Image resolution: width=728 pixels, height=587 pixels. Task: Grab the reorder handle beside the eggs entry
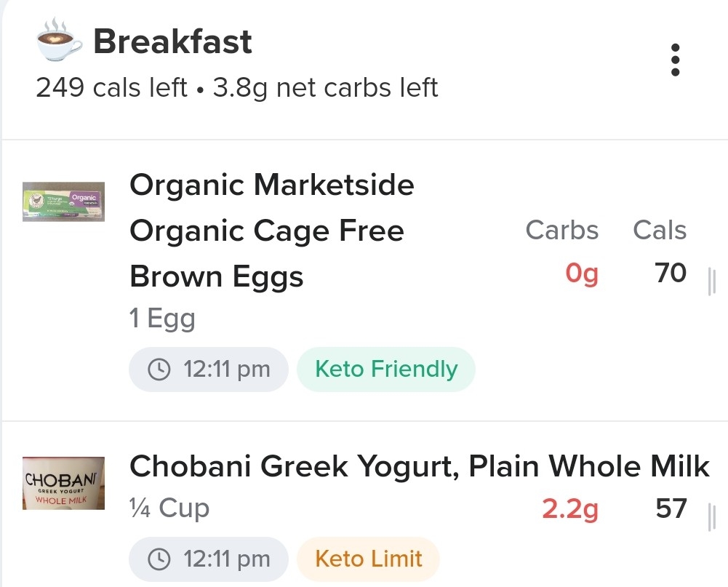(711, 281)
